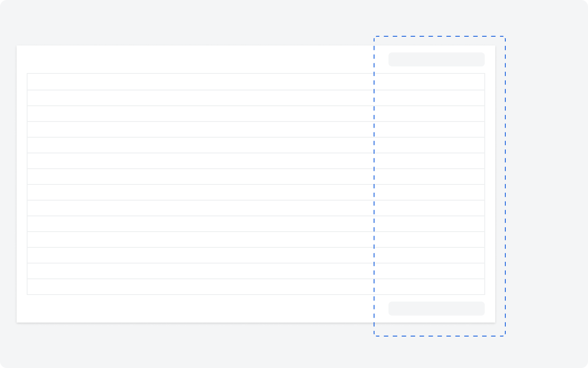Select the eighth table row from the top

tap(256, 192)
